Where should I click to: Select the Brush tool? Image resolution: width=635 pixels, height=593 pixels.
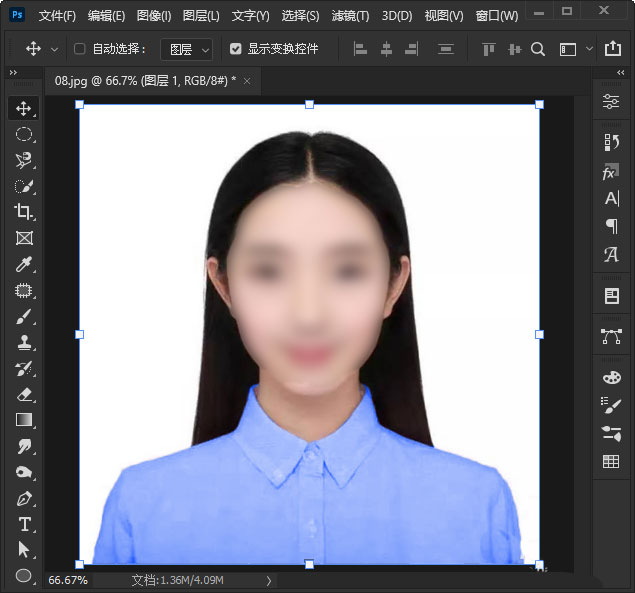(23, 316)
